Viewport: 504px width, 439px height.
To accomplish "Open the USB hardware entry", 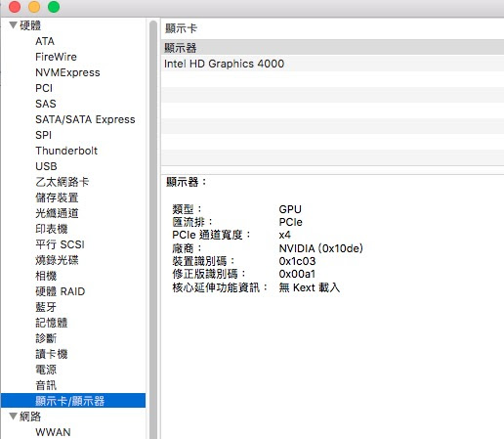I will pos(46,166).
